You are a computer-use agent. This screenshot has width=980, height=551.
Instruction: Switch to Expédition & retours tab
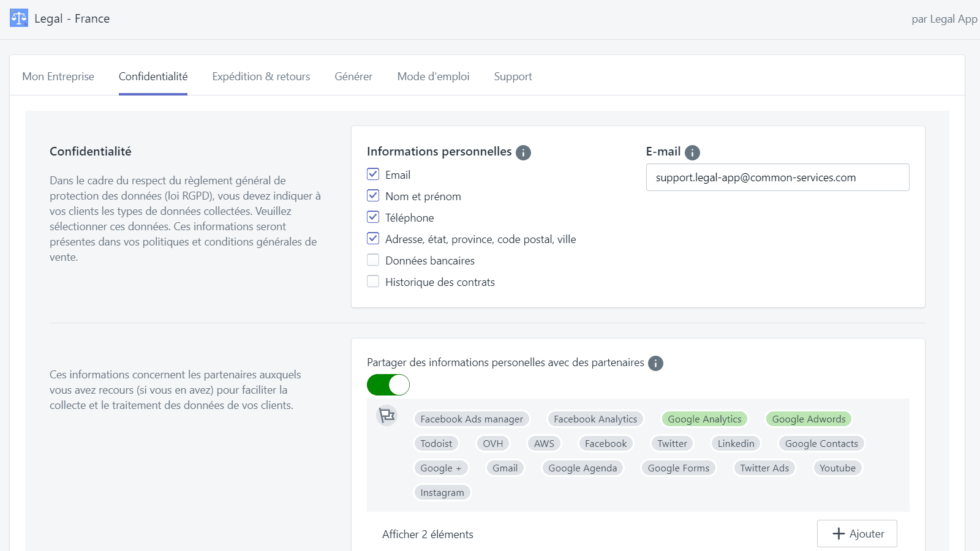pos(261,77)
